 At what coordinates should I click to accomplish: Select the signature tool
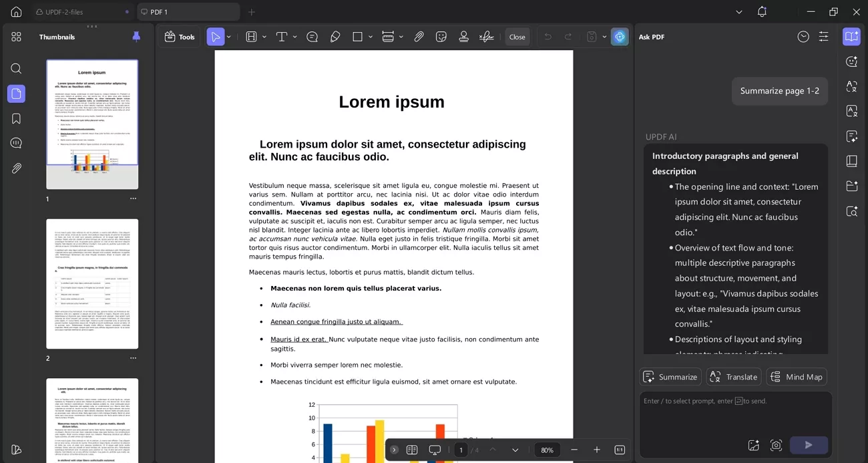click(x=487, y=37)
